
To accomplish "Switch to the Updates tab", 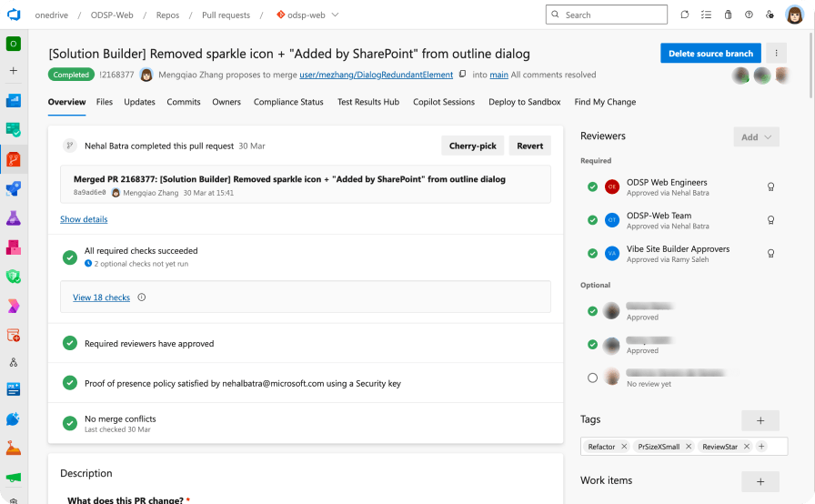I will (x=139, y=102).
